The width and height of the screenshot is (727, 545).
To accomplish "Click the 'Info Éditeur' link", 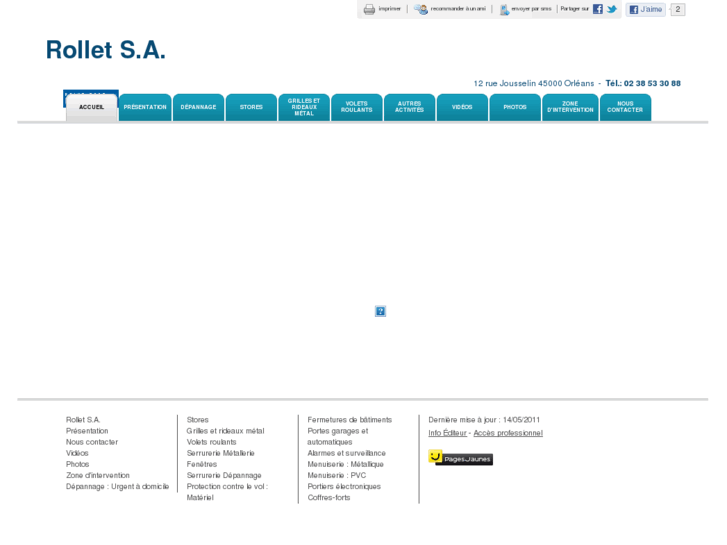I will coord(447,433).
